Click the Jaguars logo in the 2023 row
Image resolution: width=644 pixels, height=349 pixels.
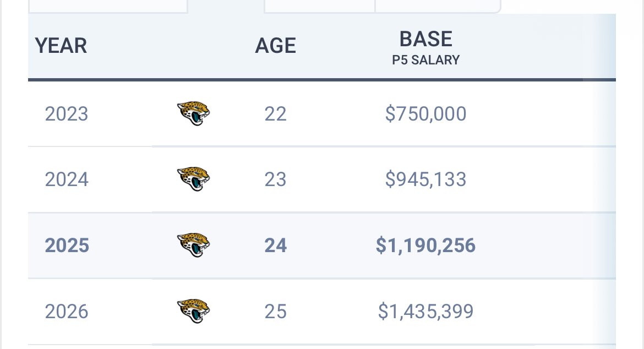193,113
